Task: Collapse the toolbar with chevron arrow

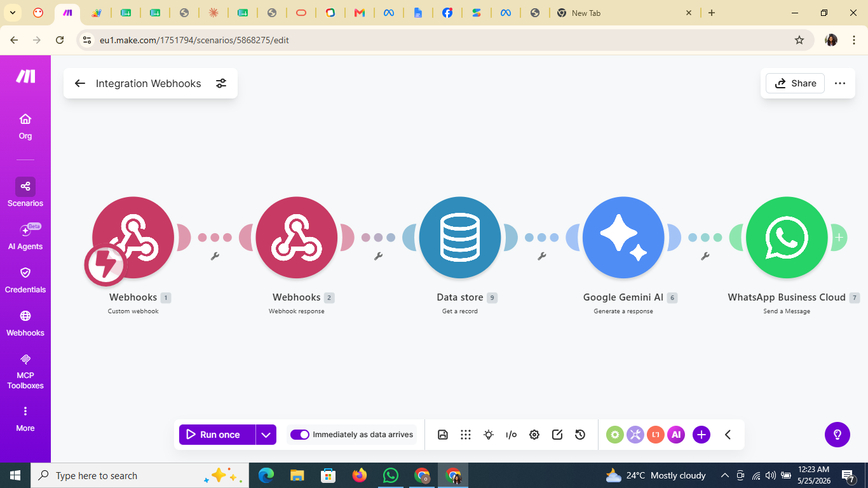Action: point(728,435)
